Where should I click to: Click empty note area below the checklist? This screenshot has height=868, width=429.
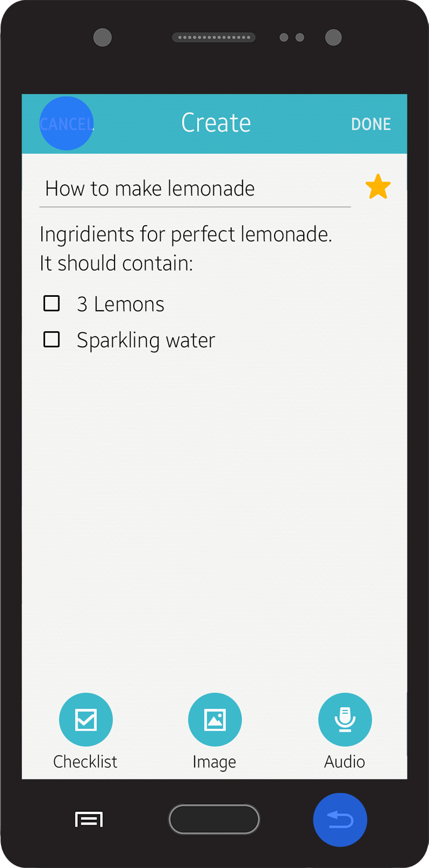coord(214,509)
